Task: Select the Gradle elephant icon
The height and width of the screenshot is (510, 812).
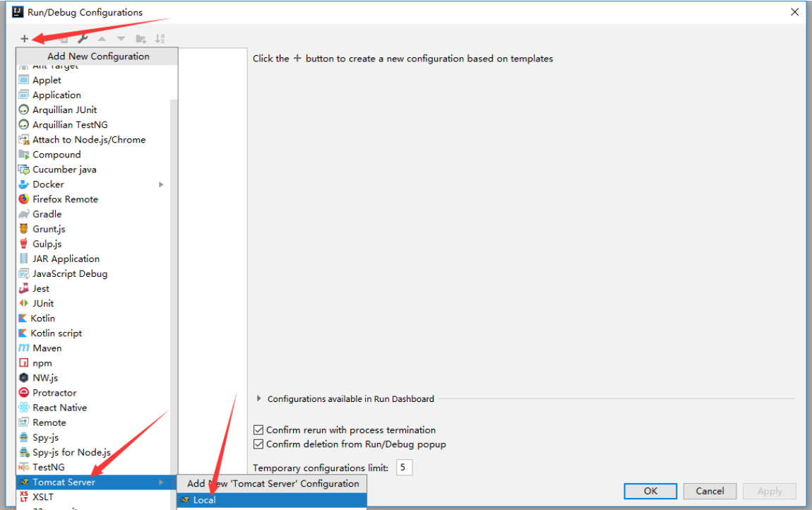Action: [24, 214]
